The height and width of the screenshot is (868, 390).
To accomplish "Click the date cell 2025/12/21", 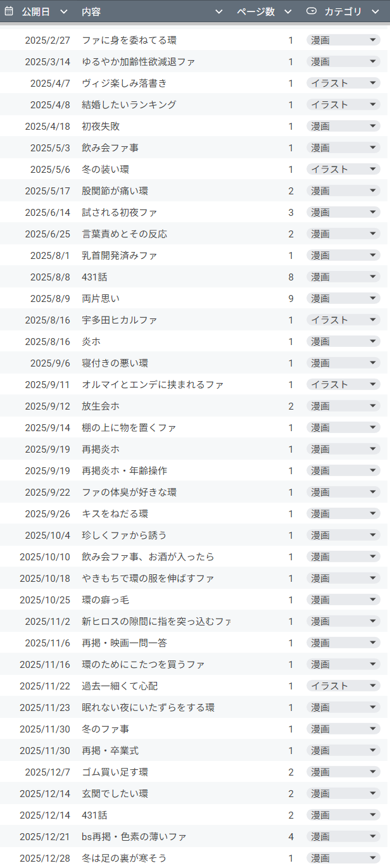I will tap(45, 836).
